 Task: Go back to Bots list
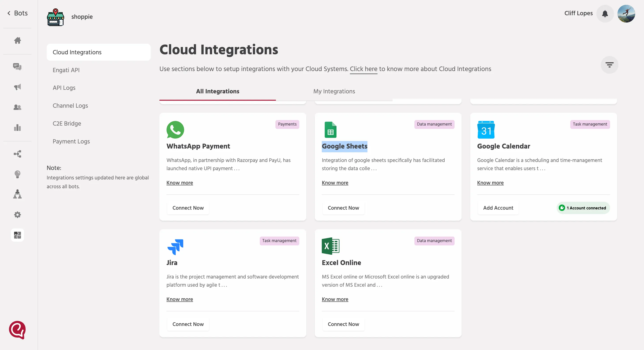coord(17,13)
